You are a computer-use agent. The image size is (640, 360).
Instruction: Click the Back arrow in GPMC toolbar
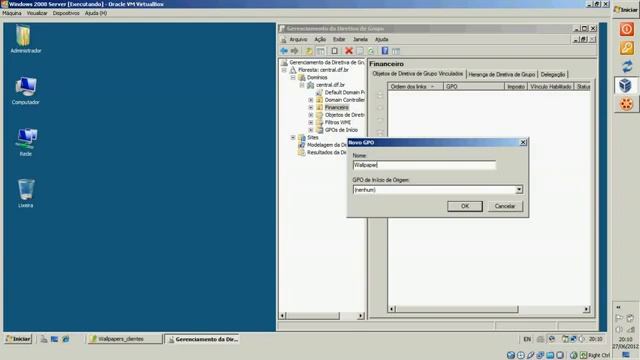284,51
